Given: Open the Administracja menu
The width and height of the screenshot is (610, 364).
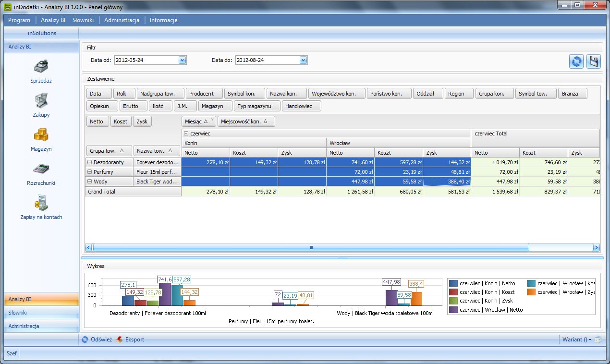Looking at the screenshot, I should pos(122,20).
